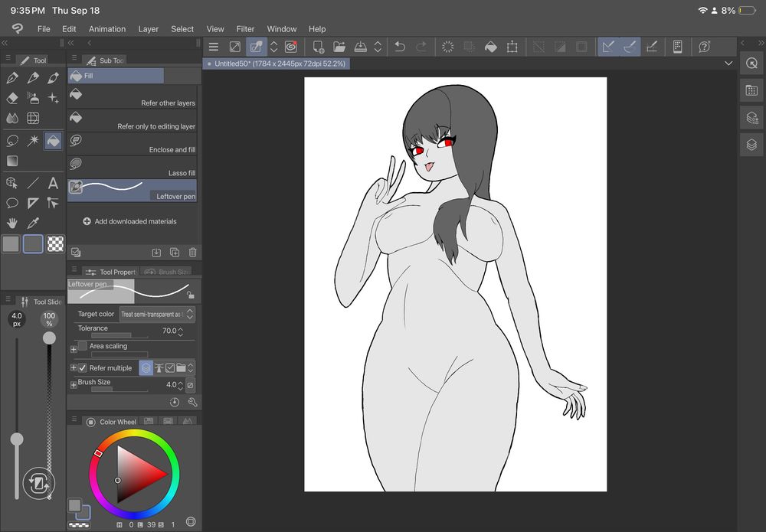The height and width of the screenshot is (532, 766).
Task: Pick the Text tool
Action: tap(53, 183)
